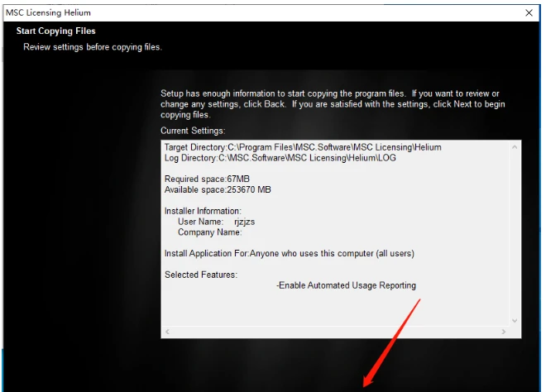
Task: Click the Required space:67MB line
Action: coord(207,179)
